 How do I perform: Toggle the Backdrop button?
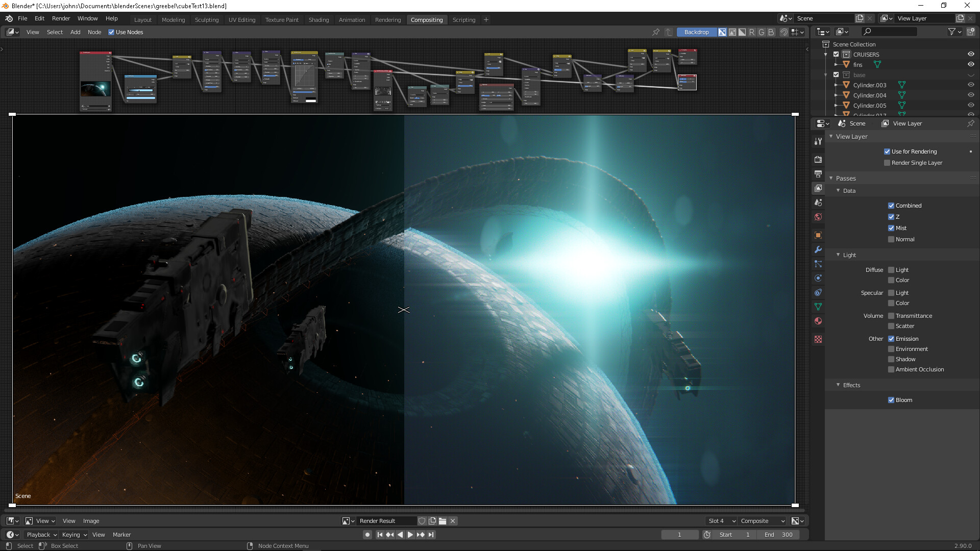click(x=696, y=32)
